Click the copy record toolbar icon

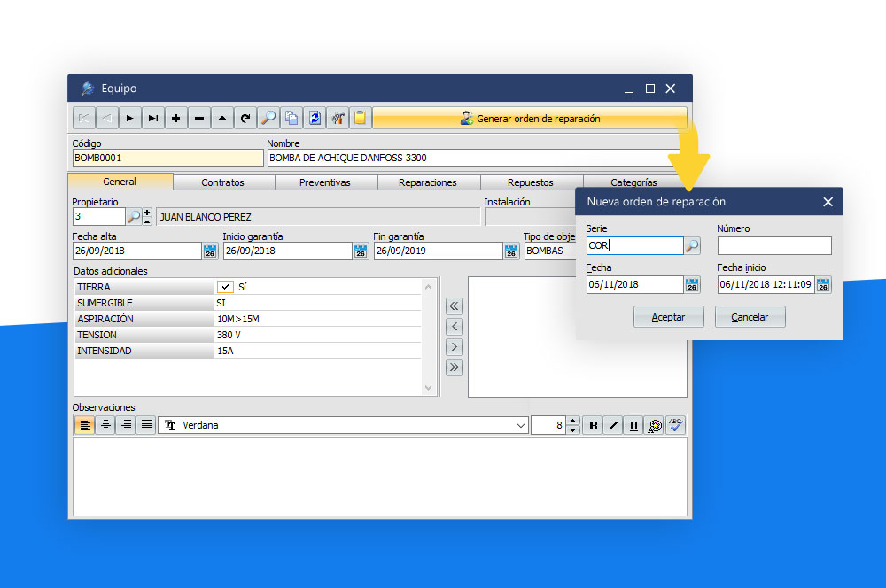(x=291, y=118)
